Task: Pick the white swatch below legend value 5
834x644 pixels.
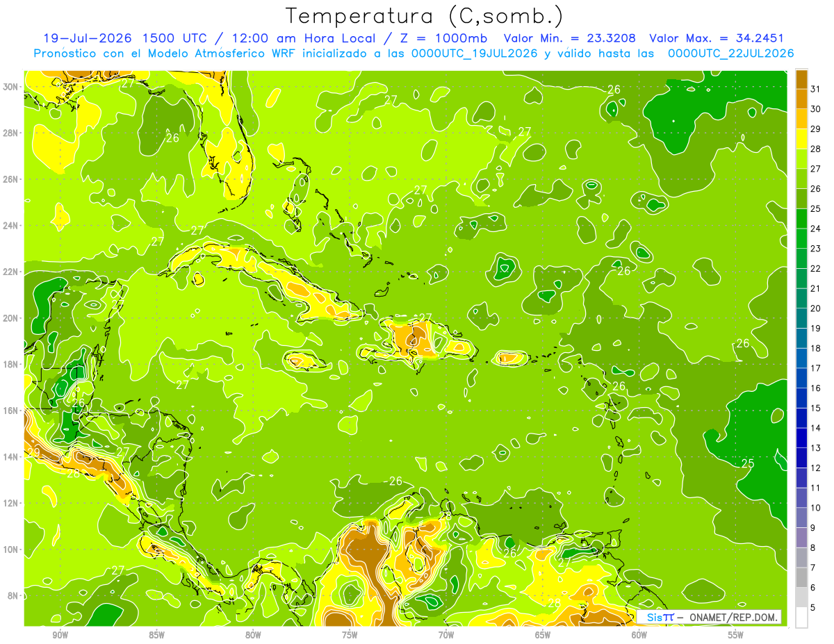Action: click(801, 618)
